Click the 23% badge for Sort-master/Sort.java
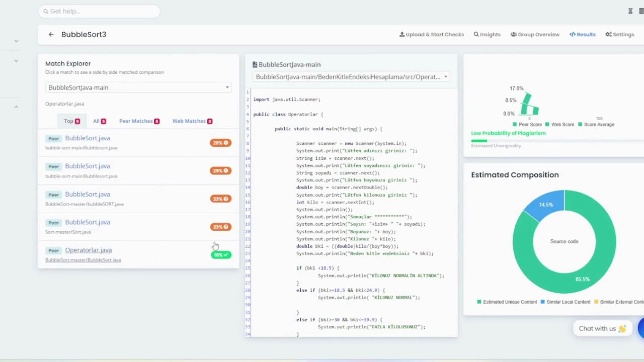This screenshot has height=362, width=644. [221, 227]
